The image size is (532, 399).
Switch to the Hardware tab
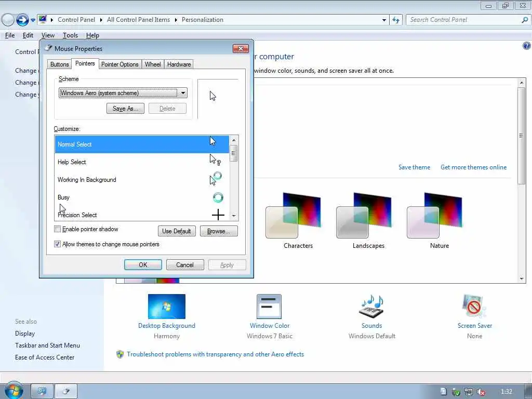point(179,64)
